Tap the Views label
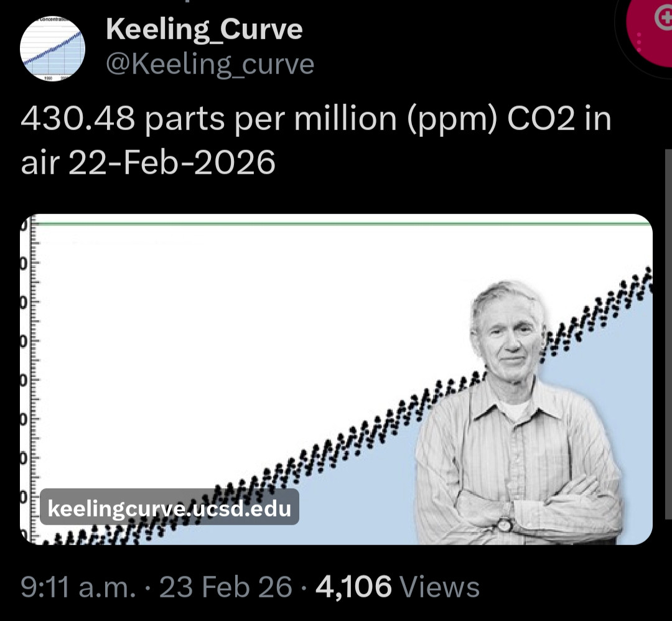The image size is (672, 621). coord(441,586)
